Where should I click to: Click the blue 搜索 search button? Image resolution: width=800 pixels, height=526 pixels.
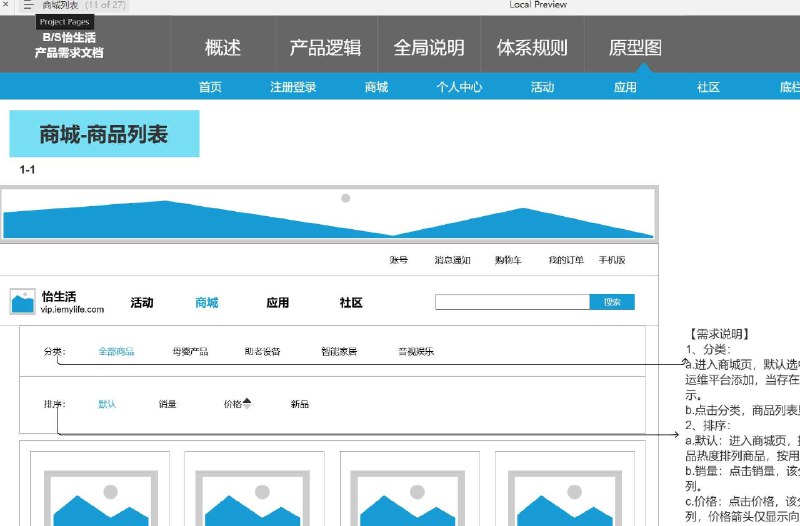point(612,302)
